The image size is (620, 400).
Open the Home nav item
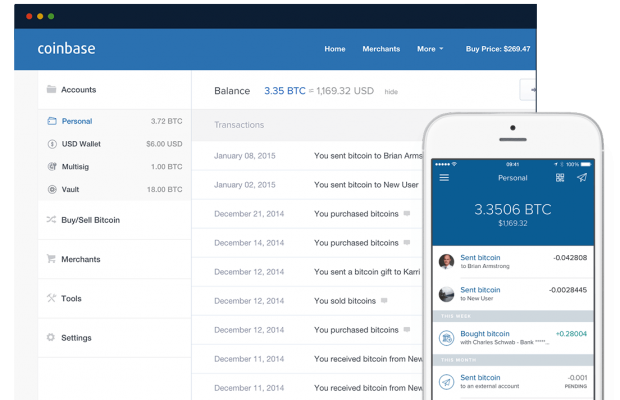335,49
